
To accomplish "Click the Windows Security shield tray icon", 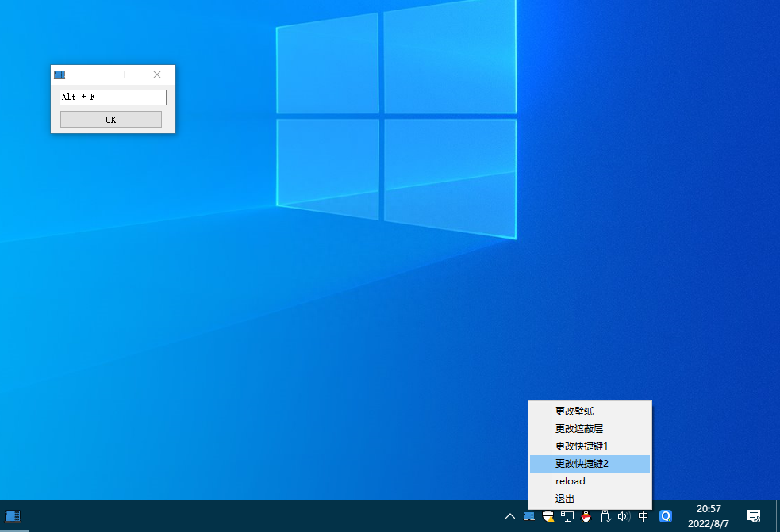I will (x=548, y=517).
